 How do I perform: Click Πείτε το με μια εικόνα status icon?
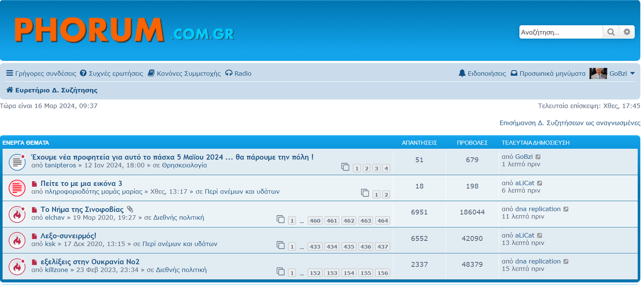[x=17, y=188]
